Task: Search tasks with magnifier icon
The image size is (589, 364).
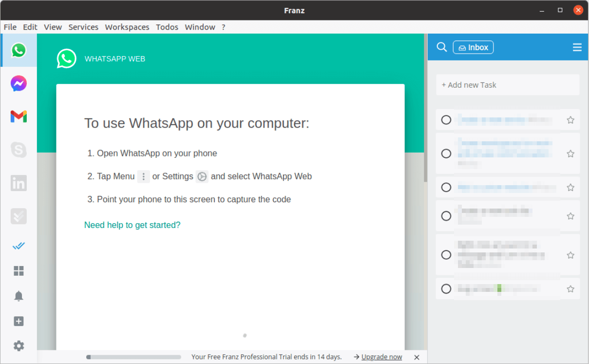Action: click(x=442, y=47)
